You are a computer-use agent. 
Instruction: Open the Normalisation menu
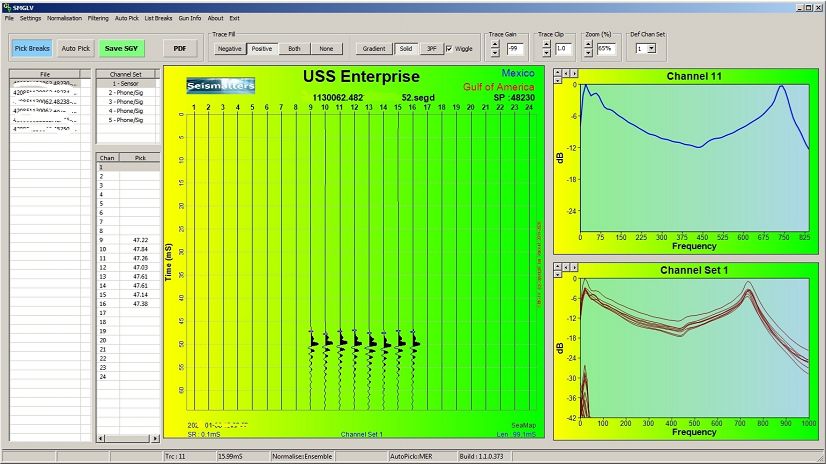coord(64,18)
